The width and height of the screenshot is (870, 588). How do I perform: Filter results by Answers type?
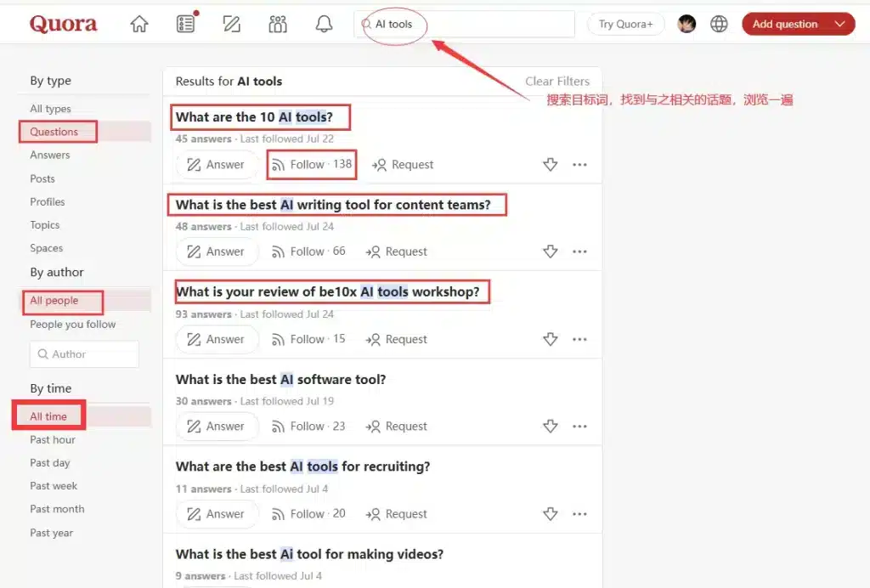(x=50, y=155)
